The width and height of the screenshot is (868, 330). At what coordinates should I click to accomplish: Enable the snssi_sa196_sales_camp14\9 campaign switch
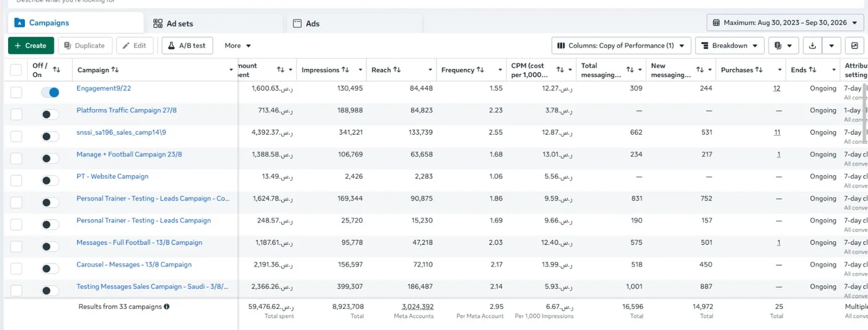[x=50, y=136]
